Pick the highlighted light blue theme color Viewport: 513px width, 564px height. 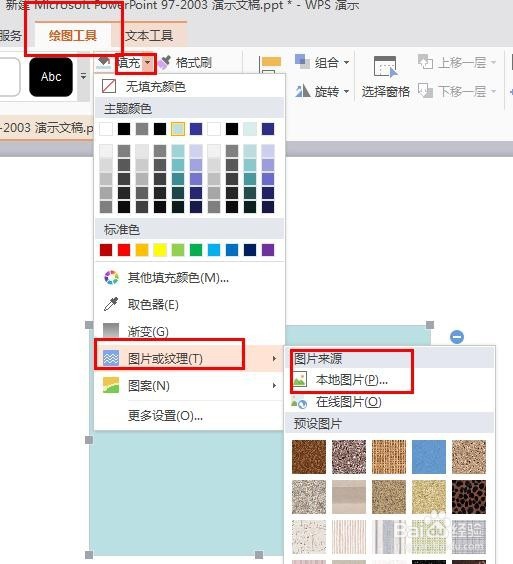[178, 129]
